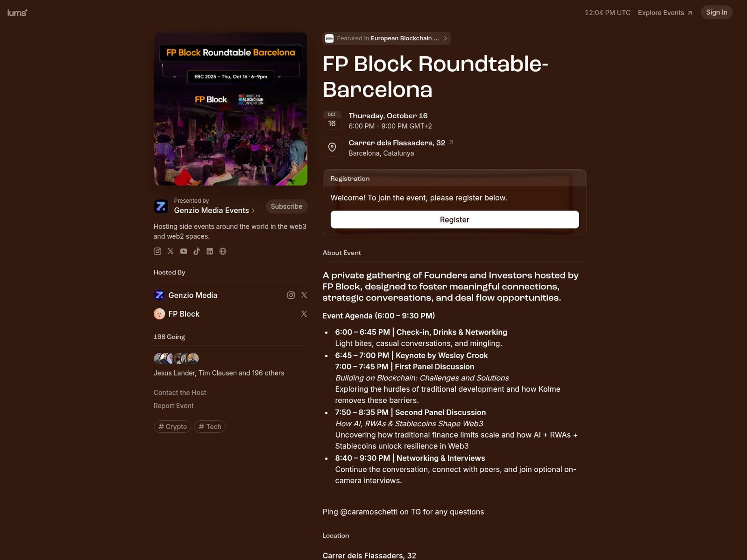Open the YouTube channel icon
This screenshot has height=560, width=747.
[183, 251]
